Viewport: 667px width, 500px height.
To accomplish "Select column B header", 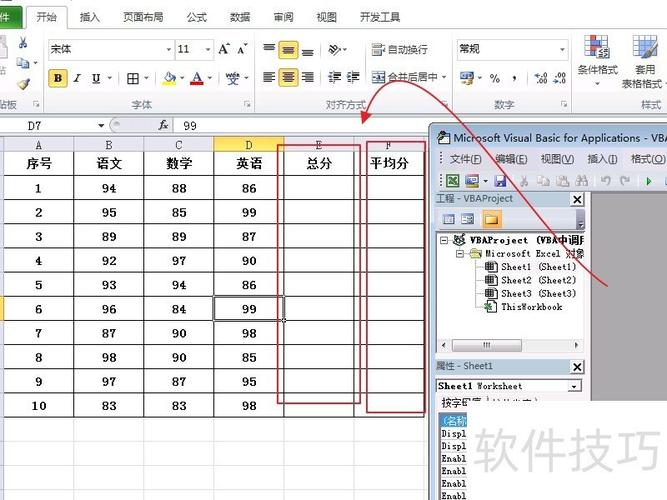I will 109,145.
